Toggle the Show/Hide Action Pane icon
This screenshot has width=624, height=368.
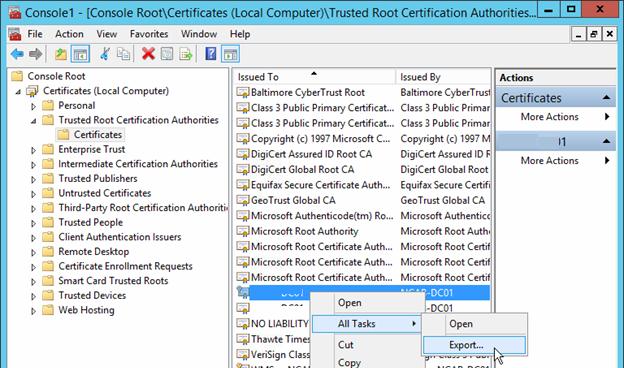(x=230, y=54)
